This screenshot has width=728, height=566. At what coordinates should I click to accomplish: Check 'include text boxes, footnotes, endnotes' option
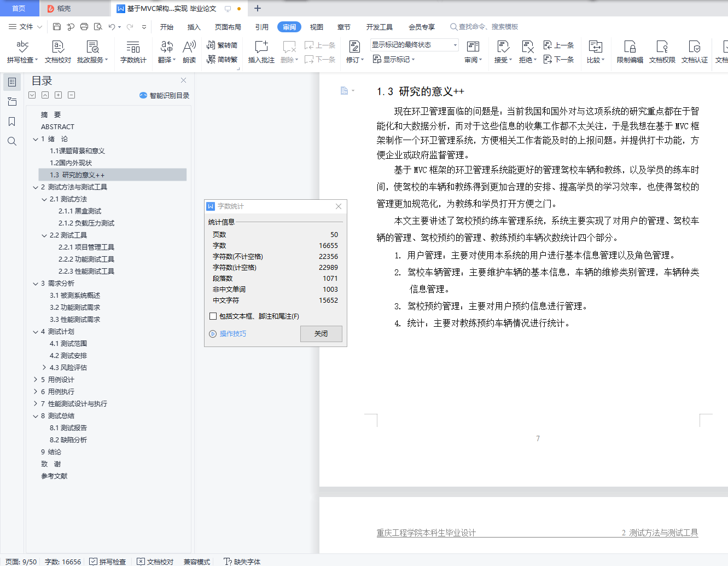tap(213, 316)
